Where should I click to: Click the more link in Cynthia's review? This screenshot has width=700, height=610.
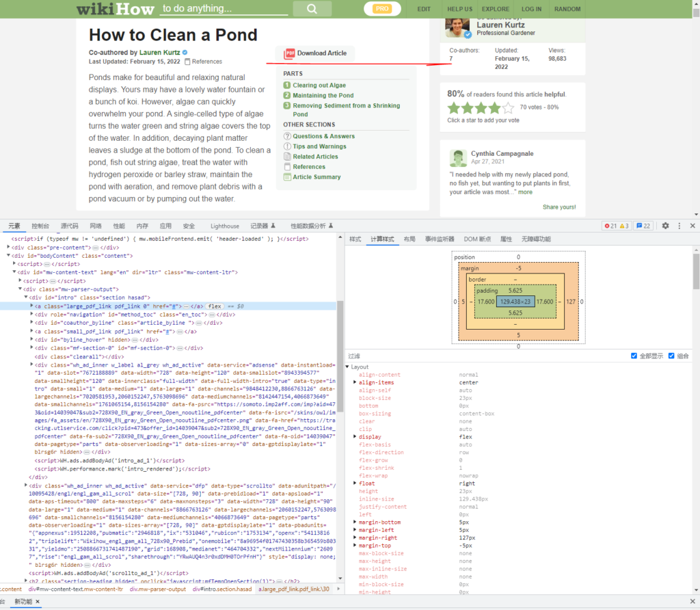(525, 192)
